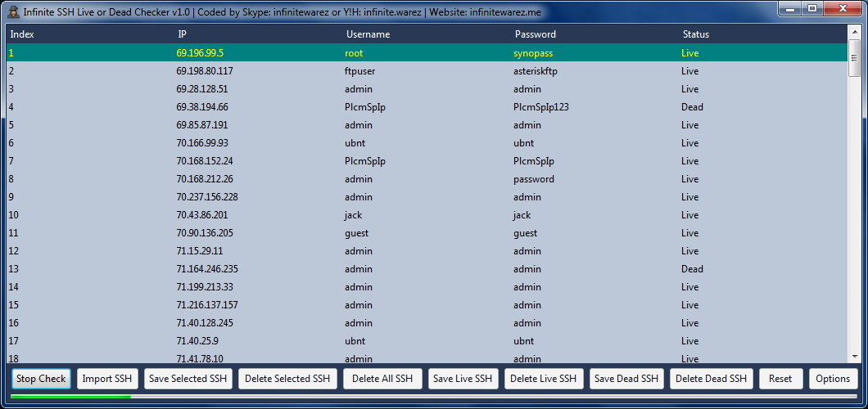Click the application icon in the title bar

click(x=13, y=12)
